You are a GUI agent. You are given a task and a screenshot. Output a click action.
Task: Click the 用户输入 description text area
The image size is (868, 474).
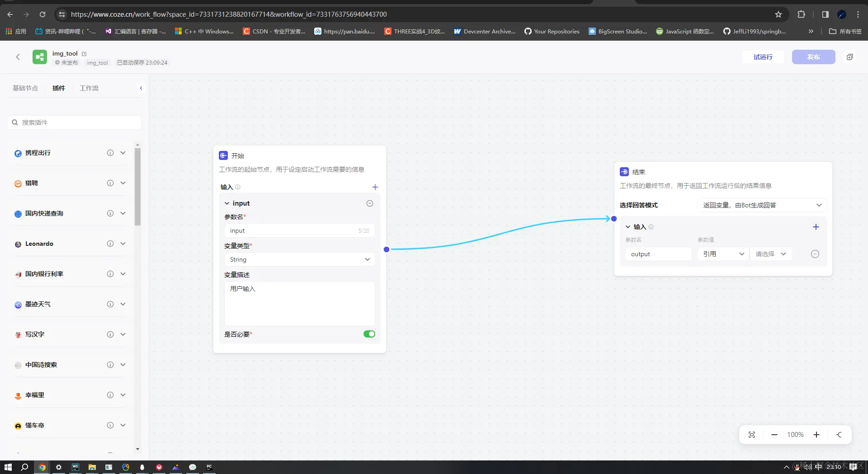point(299,304)
